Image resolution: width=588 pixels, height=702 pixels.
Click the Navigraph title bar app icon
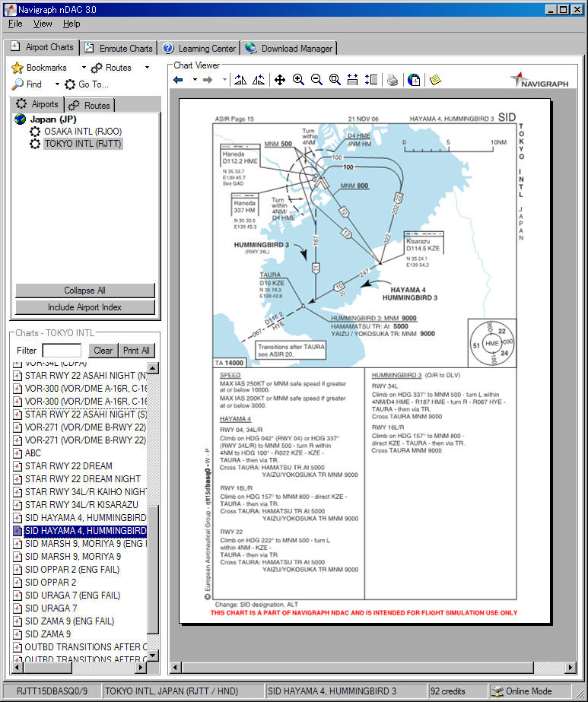pyautogui.click(x=11, y=9)
